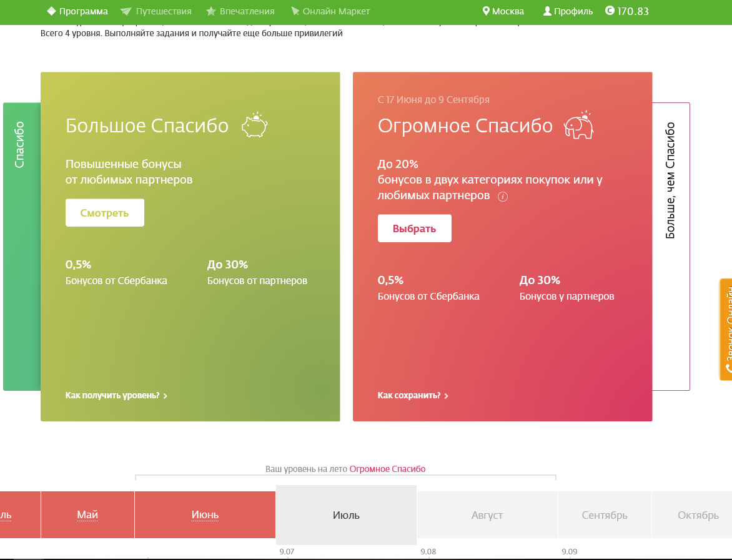The width and height of the screenshot is (732, 560).
Task: Click the piggy bank icon on Большое Спасибо
Action: point(255,125)
